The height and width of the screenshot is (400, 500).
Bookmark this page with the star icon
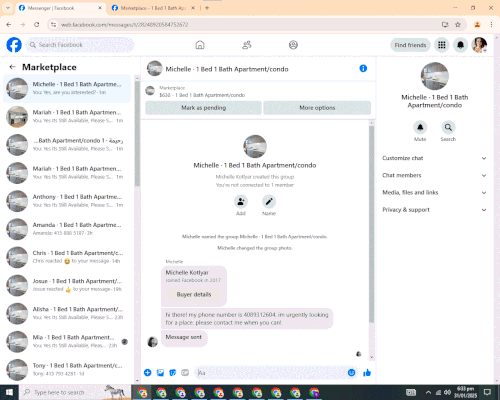point(458,24)
